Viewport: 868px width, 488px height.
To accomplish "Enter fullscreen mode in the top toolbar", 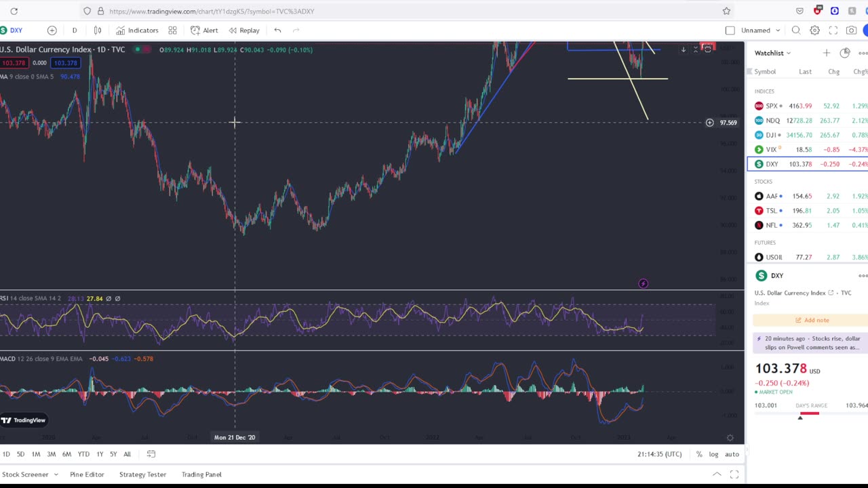I will (x=833, y=30).
